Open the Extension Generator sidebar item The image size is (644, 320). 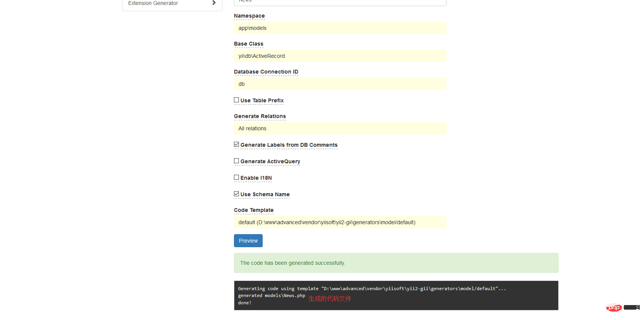pos(172,3)
